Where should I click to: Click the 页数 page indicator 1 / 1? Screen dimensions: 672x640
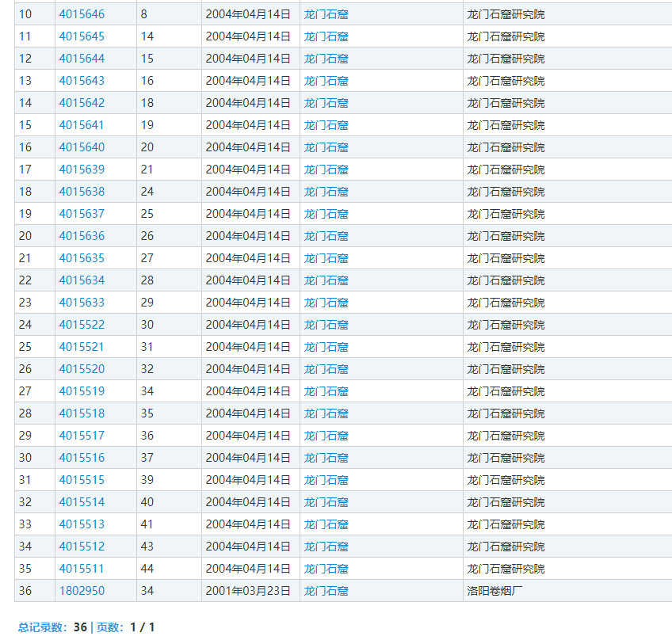tap(142, 627)
